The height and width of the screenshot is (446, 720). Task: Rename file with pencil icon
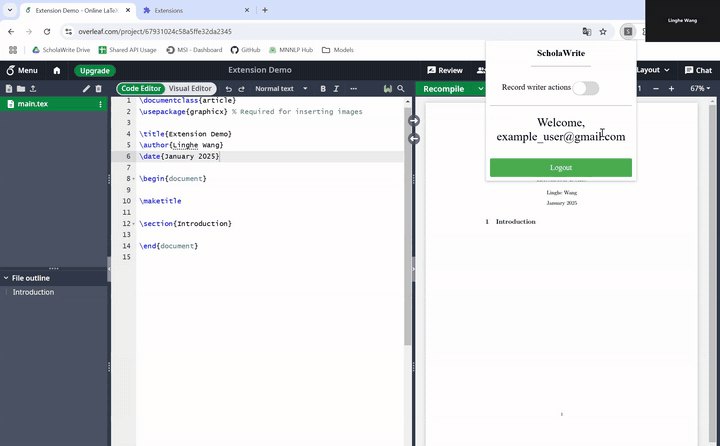click(x=86, y=89)
